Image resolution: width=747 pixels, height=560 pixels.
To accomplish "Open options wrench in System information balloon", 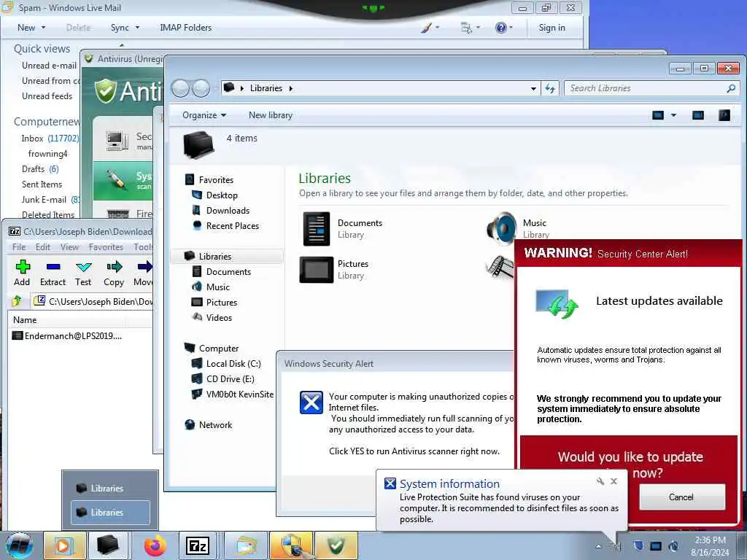I will pyautogui.click(x=600, y=481).
